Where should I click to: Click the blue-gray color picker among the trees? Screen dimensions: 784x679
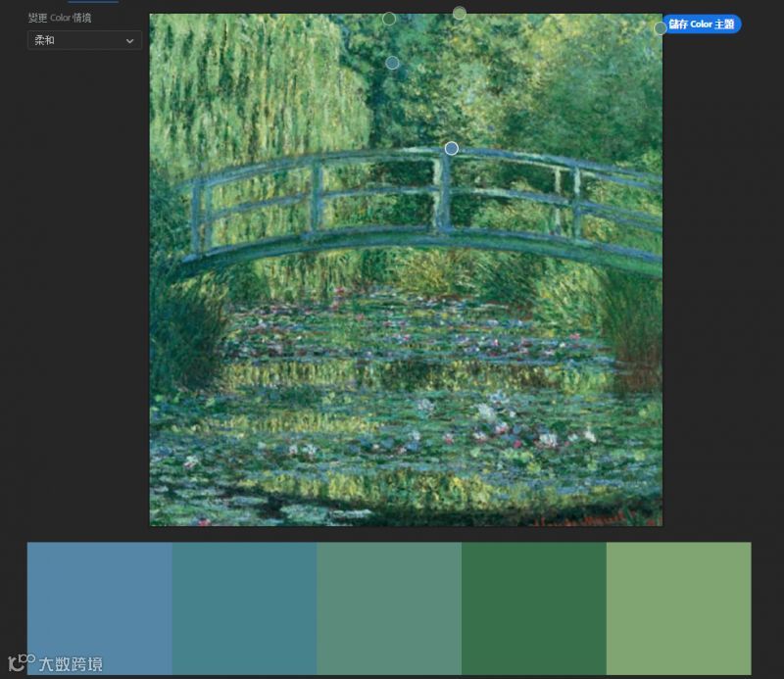tap(393, 63)
